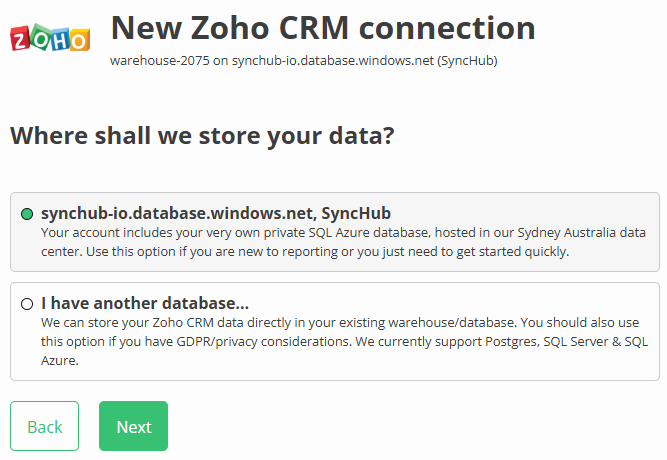This screenshot has width=667, height=460.
Task: Click the yellow O block in Zoho logo
Action: click(x=79, y=39)
